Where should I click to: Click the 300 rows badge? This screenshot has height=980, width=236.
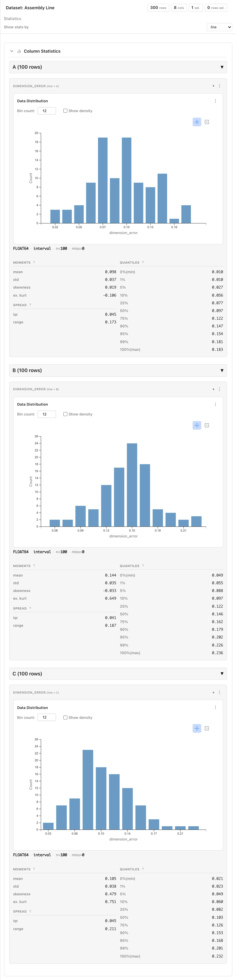(x=158, y=8)
